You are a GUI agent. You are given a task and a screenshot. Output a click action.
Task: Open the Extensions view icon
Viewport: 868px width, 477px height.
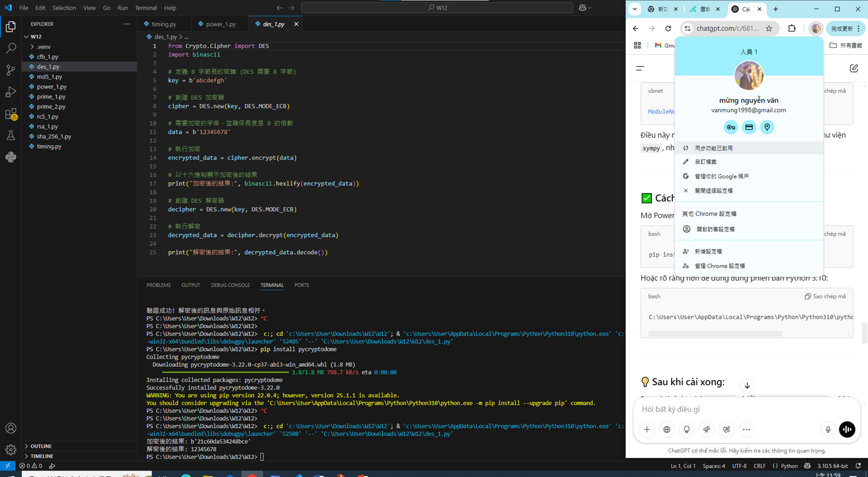(10, 114)
